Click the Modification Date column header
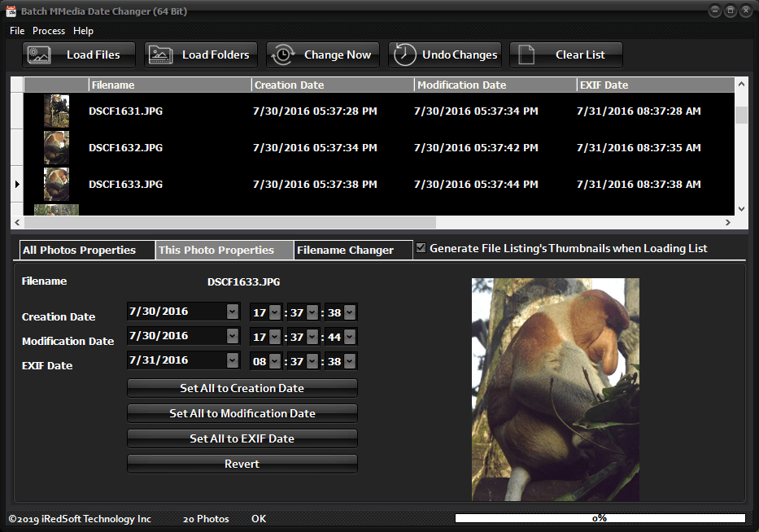759x532 pixels. coord(495,85)
